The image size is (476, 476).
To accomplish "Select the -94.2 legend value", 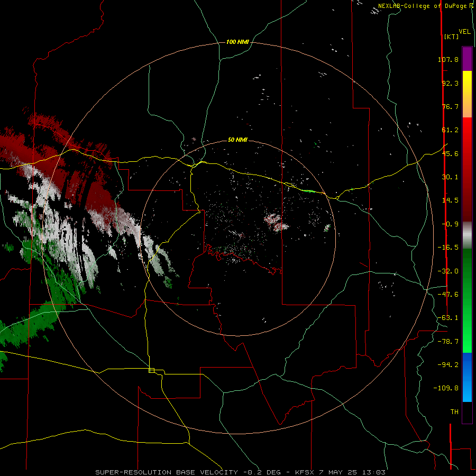I will (x=448, y=364).
